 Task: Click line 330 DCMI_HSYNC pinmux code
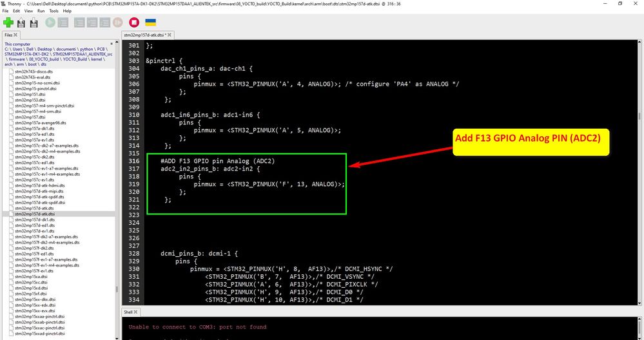tap(291, 269)
